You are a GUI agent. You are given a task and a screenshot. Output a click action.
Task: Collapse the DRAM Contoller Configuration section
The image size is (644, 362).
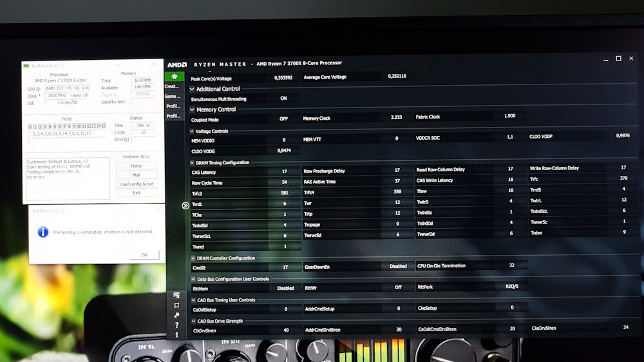click(x=193, y=258)
